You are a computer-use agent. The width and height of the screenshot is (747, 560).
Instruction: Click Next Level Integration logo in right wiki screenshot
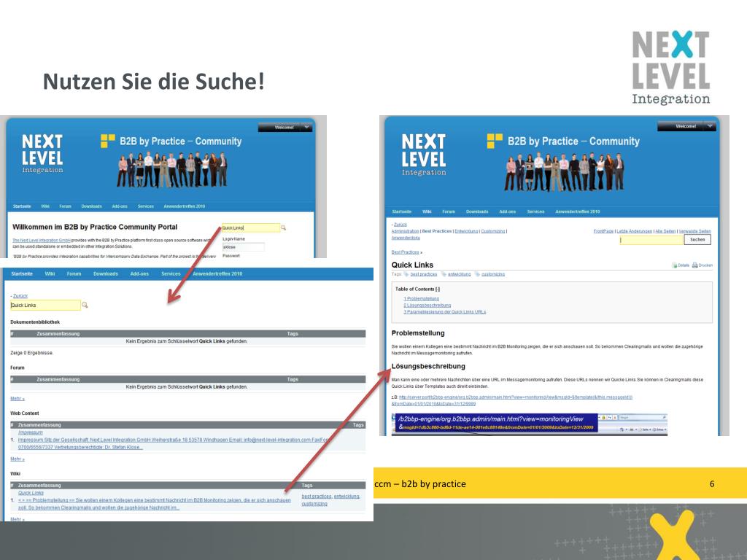[424, 155]
